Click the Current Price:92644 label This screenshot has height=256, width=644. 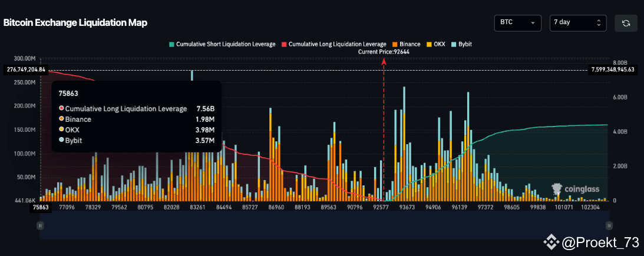click(x=384, y=52)
